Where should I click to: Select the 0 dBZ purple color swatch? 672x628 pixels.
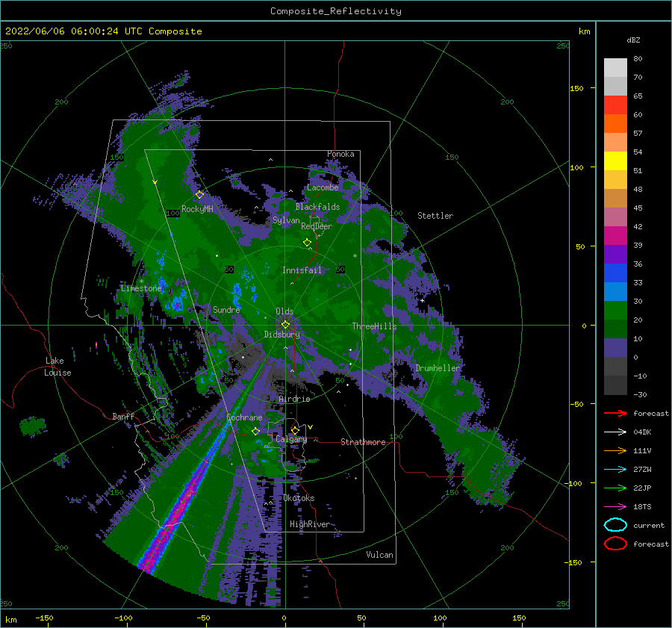point(615,348)
